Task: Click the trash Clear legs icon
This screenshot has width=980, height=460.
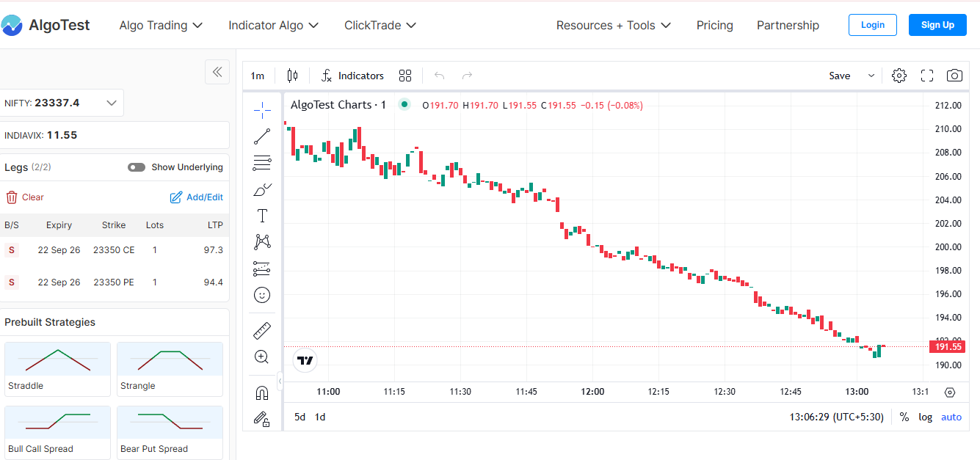Action: click(12, 197)
